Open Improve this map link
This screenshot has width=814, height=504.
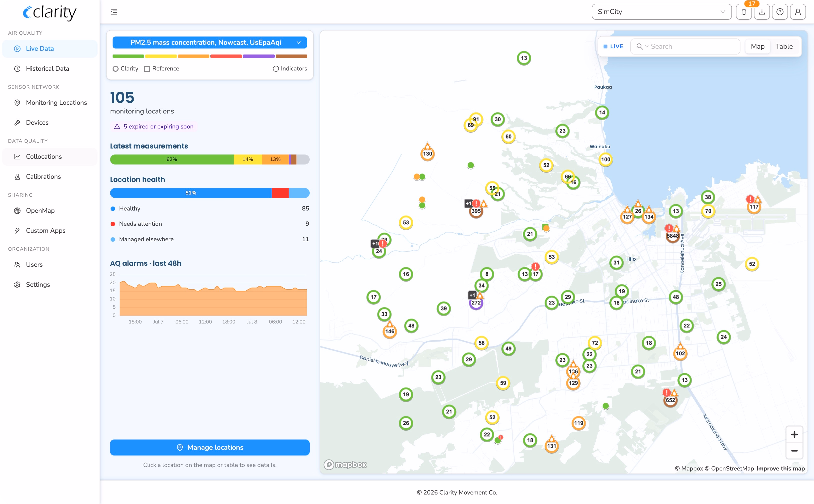coord(781,469)
